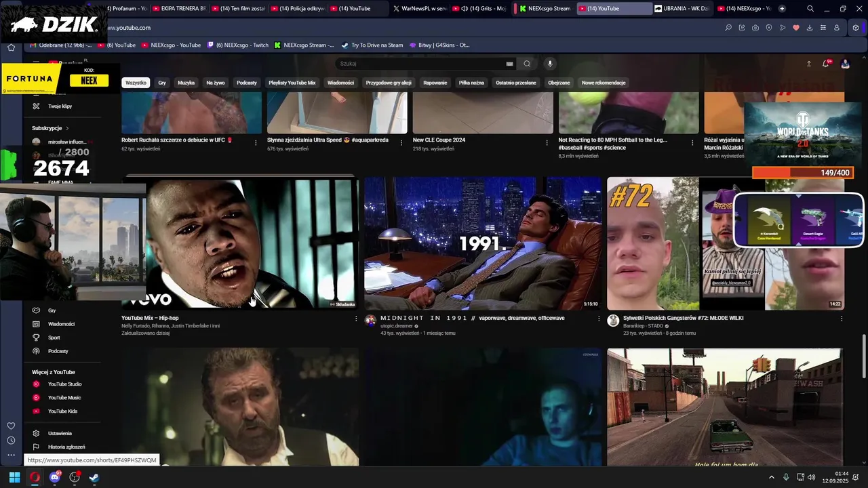Open options for Robert Ruchała short
868x488 pixels.
[x=256, y=142]
